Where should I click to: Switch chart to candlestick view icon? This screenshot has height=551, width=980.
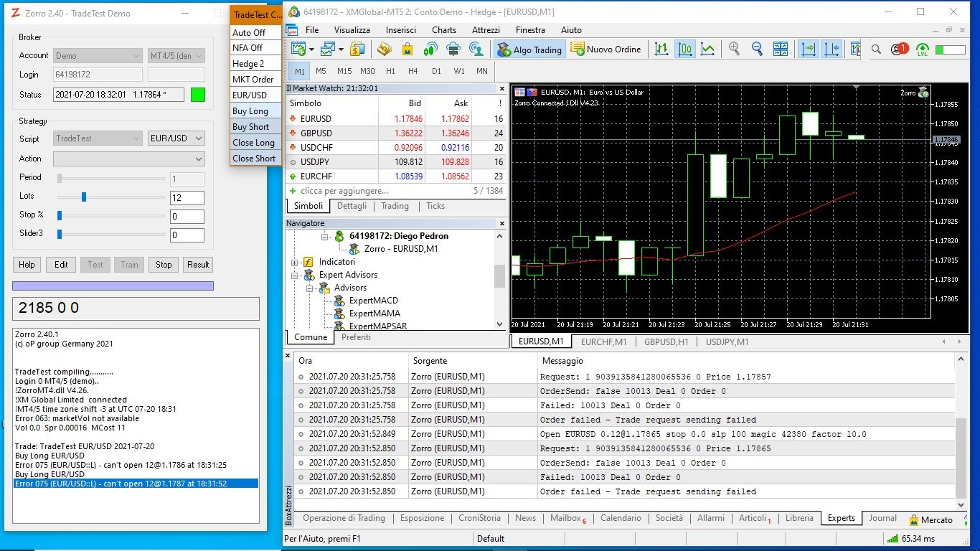pyautogui.click(x=685, y=50)
